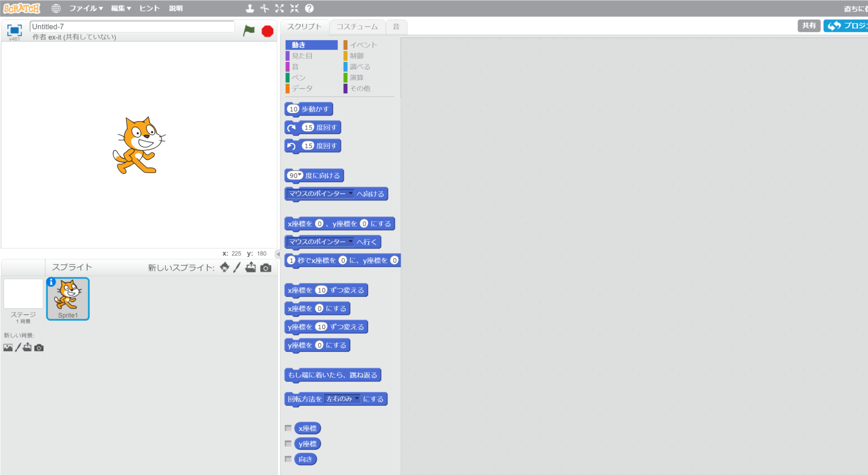Switch stage to full screen mode
The height and width of the screenshot is (475, 868).
(14, 30)
